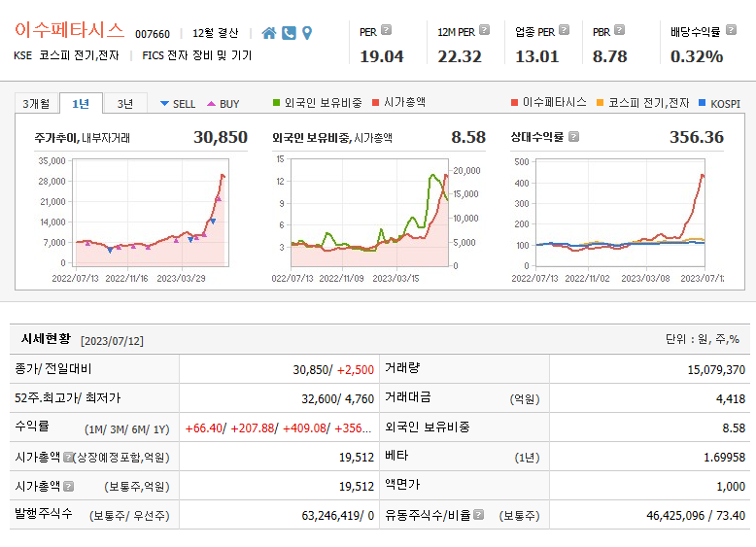Open help icon next to 업종 PER
Image resolution: width=756 pixels, height=547 pixels.
point(565,30)
